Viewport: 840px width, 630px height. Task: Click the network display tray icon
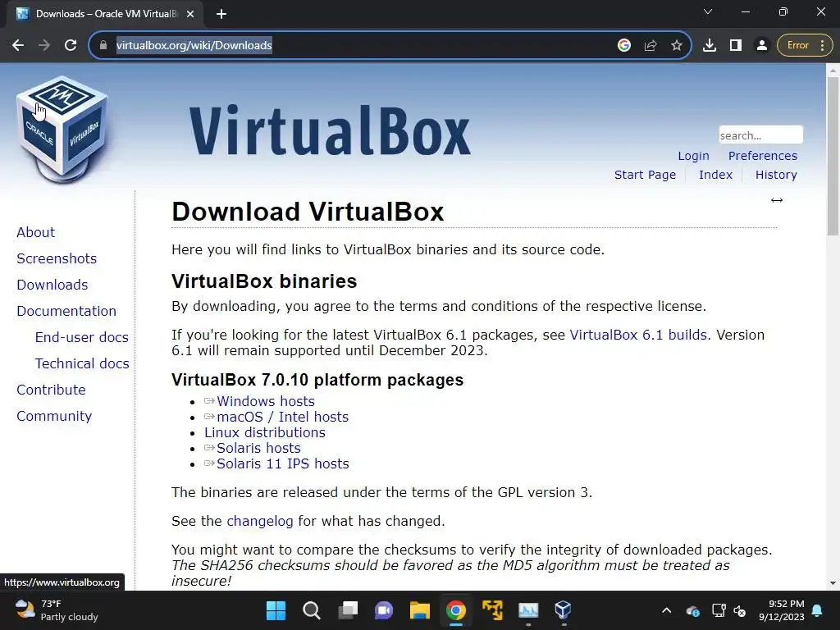point(719,610)
